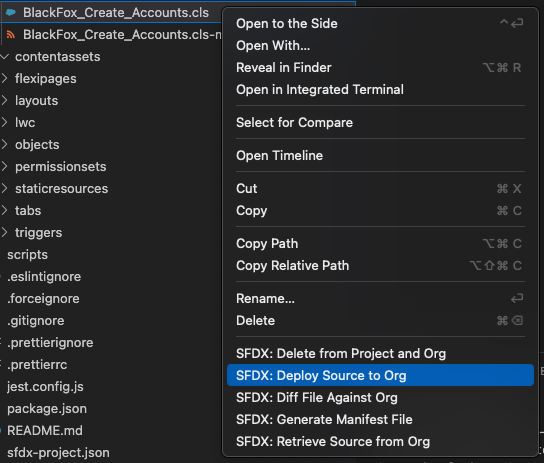
Task: Click the Apex cloud icon beside BlackFox_Create_Accounts.cls
Action: [11, 12]
